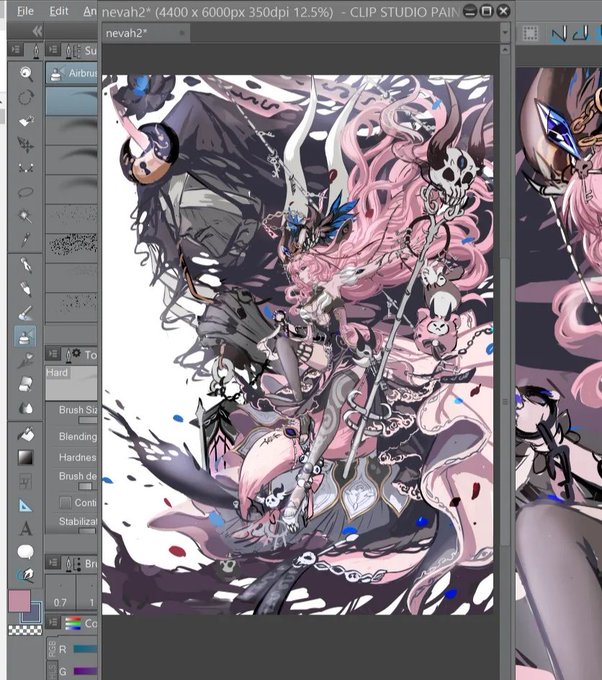Switch to the HLS color slider tab

tap(52, 670)
